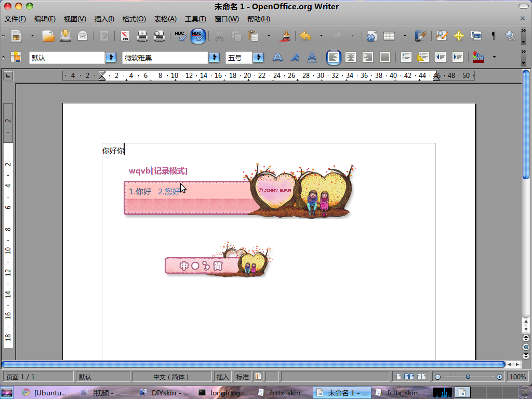Click the Zoom magnifier icon

pyautogui.click(x=510, y=36)
